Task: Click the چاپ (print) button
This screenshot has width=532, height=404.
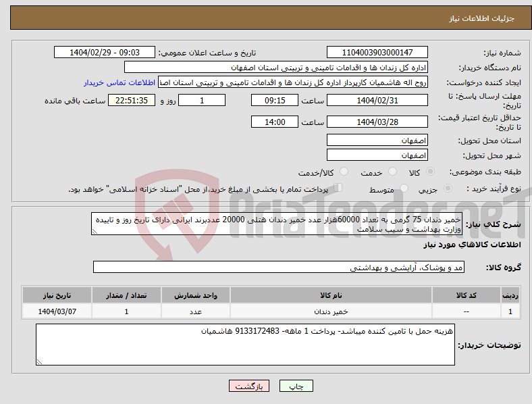Action: pos(296,386)
